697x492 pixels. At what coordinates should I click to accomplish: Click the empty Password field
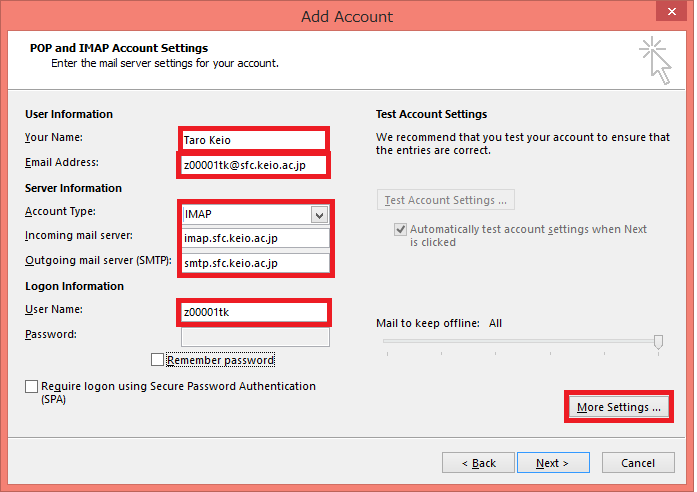(255, 337)
